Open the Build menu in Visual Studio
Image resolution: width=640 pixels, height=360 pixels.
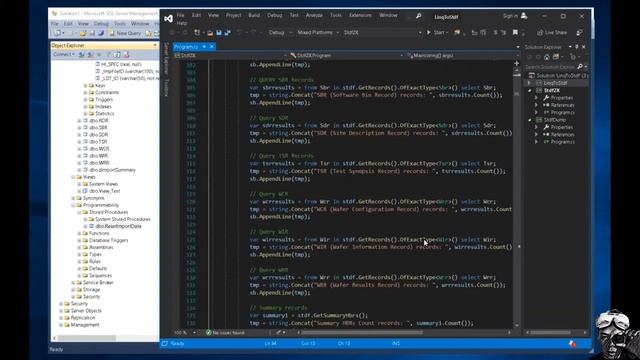click(254, 16)
